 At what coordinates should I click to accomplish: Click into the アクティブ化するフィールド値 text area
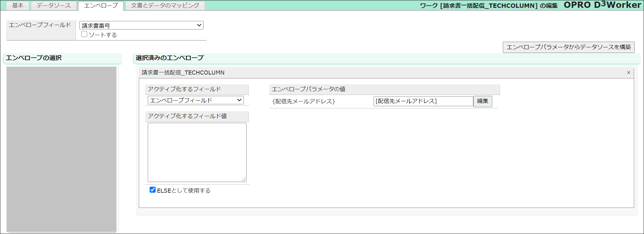(x=197, y=152)
